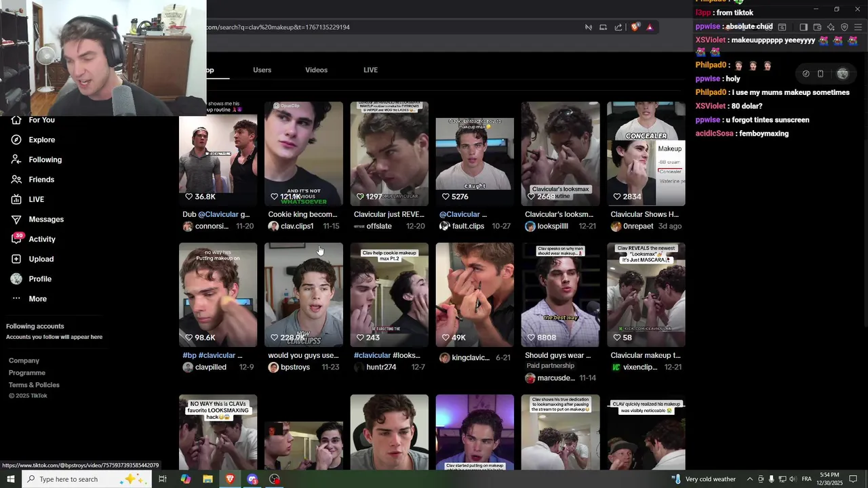The height and width of the screenshot is (488, 868).
Task: Open the marcusde... creator profile link
Action: [x=555, y=378]
